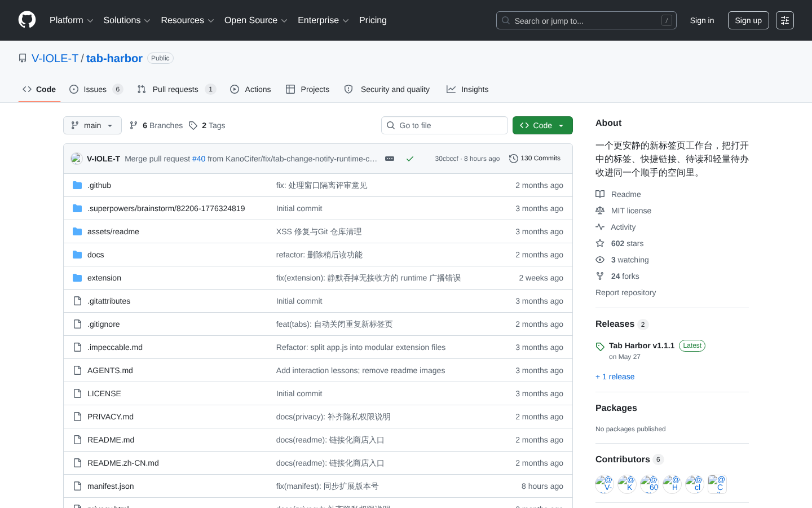812x508 pixels.
Task: Open the GitHub homepage logo
Action: pyautogui.click(x=27, y=20)
